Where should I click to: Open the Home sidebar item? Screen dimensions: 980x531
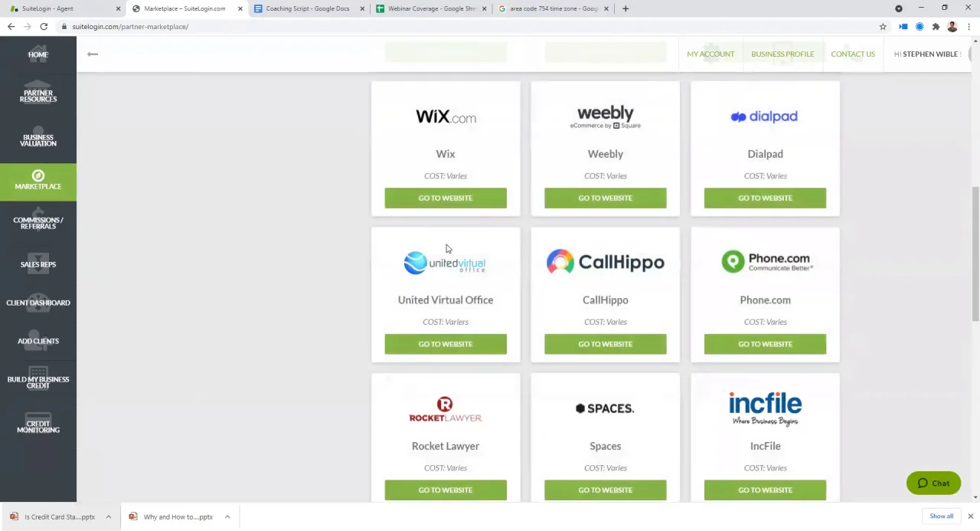coord(38,54)
